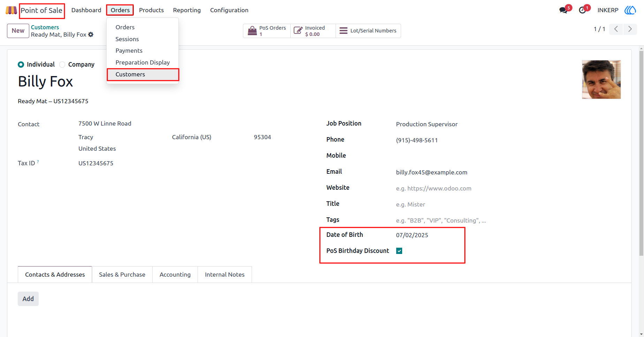Viewport: 644px width, 337px height.
Task: Click the New record button
Action: 18,31
